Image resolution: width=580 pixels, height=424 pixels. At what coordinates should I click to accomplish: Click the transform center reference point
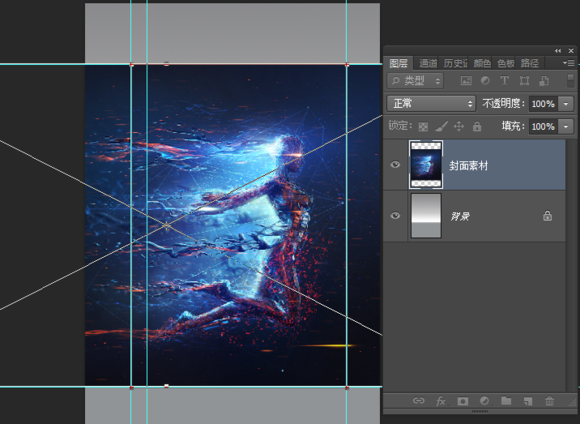coord(166,225)
